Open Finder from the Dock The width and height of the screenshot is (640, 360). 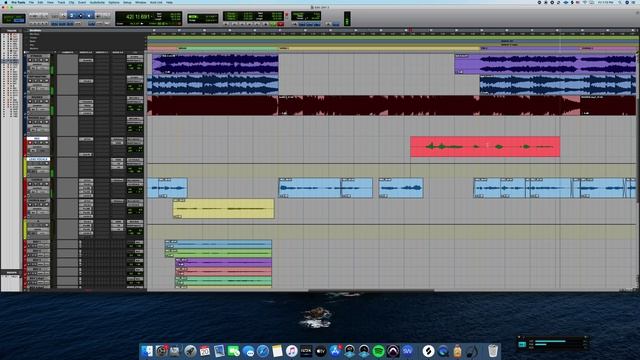click(147, 351)
